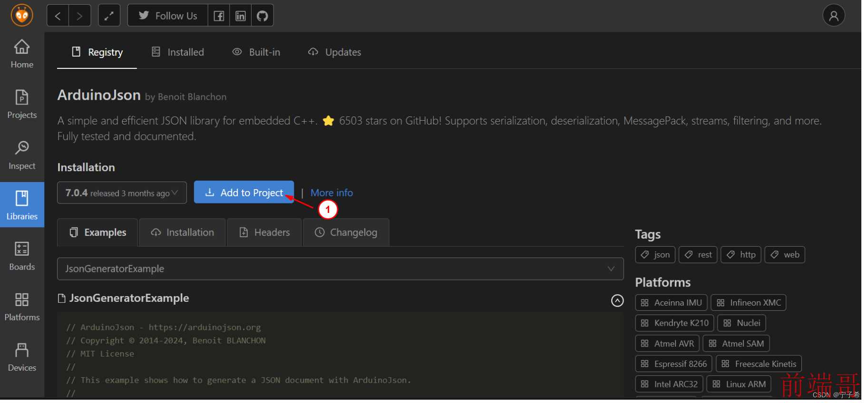
Task: Select the Aceinna IMU platform
Action: (671, 303)
